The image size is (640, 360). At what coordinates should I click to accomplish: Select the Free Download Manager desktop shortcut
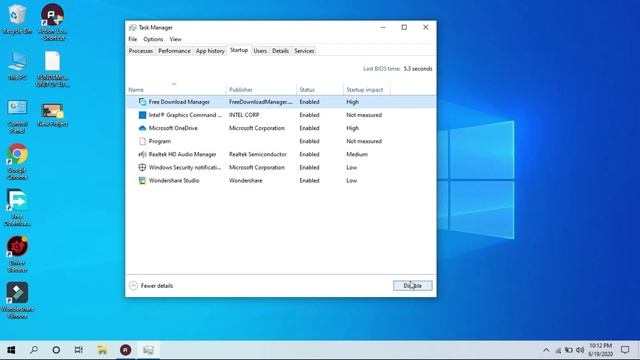click(17, 208)
